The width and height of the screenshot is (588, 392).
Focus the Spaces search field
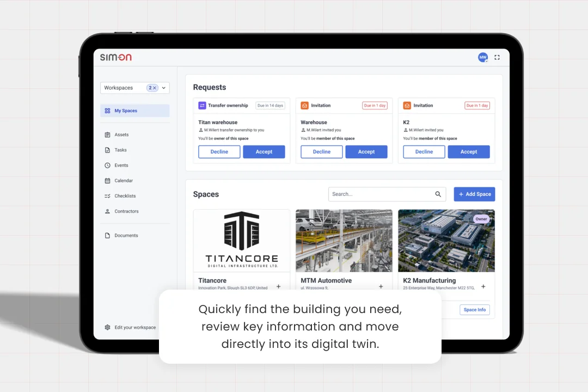tap(387, 194)
